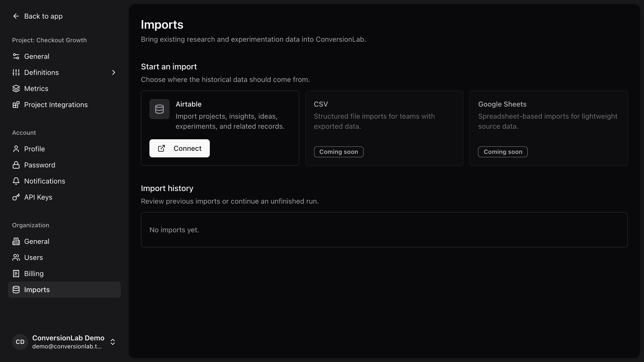The image size is (644, 362).
Task: Open the account switcher chevrons
Action: click(x=113, y=342)
